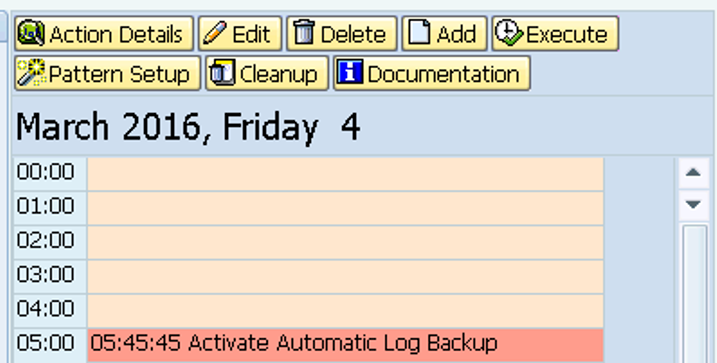This screenshot has height=363, width=717.
Task: Select the Activate Automatic Log Backup entry
Action: pos(345,345)
